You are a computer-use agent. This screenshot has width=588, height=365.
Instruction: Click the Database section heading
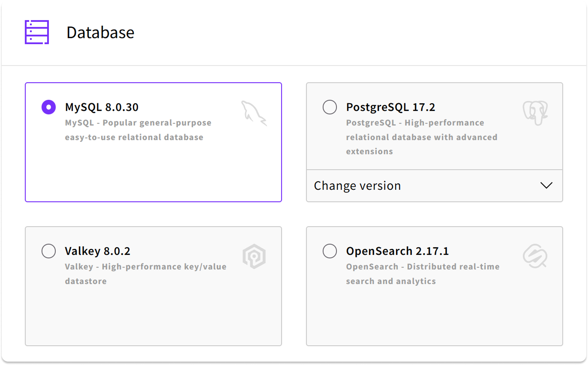point(100,33)
